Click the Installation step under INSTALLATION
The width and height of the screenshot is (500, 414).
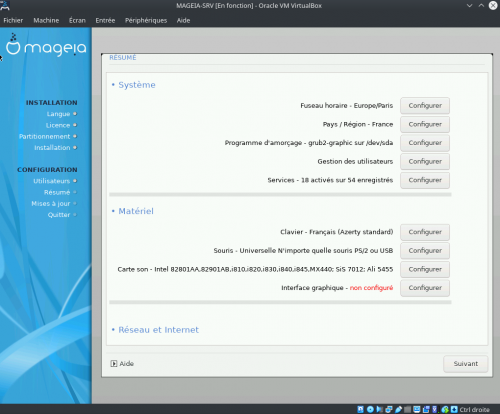pyautogui.click(x=52, y=148)
